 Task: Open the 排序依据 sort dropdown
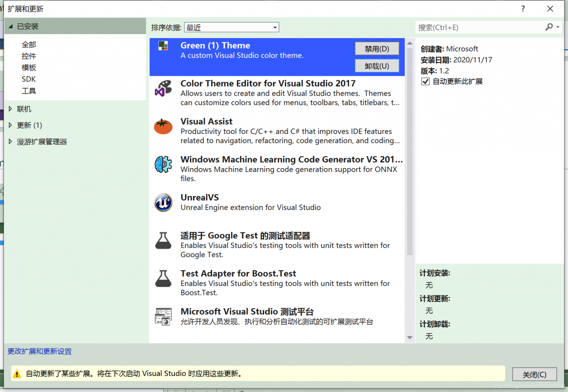tap(232, 27)
